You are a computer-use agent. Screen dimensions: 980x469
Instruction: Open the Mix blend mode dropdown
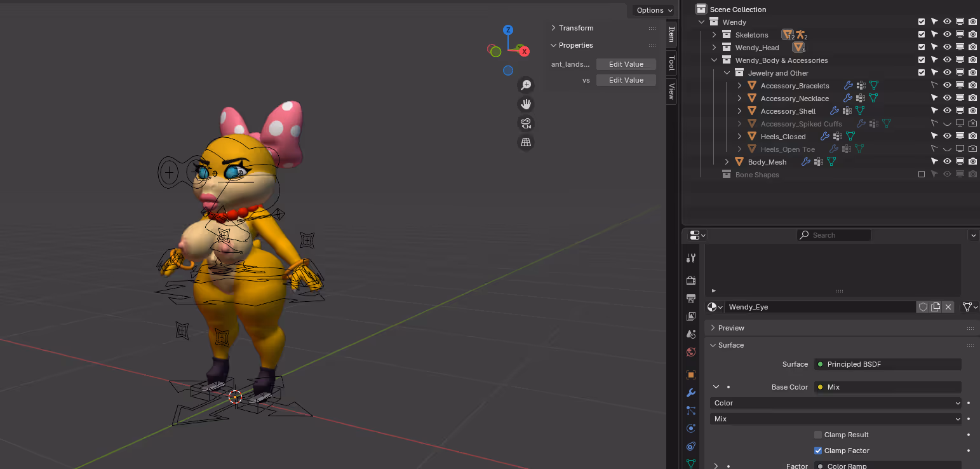coord(836,419)
